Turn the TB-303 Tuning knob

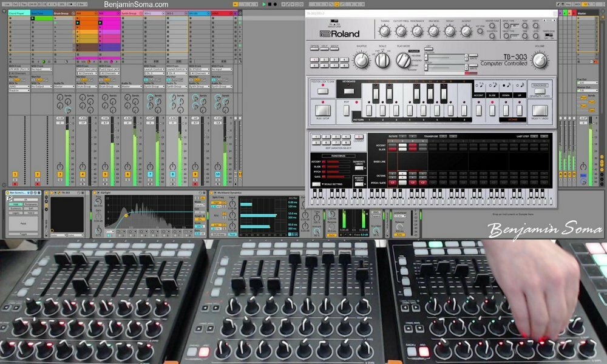click(385, 32)
